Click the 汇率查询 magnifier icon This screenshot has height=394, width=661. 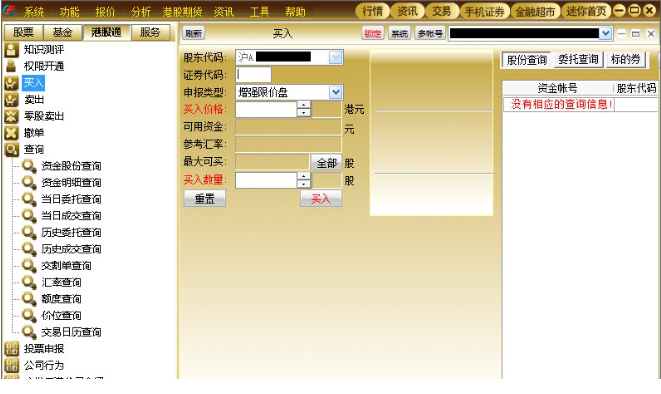tap(29, 282)
